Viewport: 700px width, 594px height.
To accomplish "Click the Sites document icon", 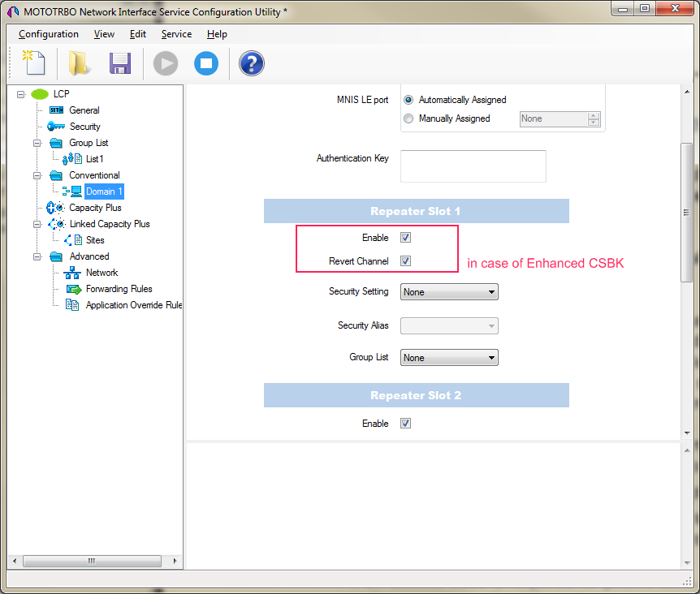I will click(x=73, y=240).
